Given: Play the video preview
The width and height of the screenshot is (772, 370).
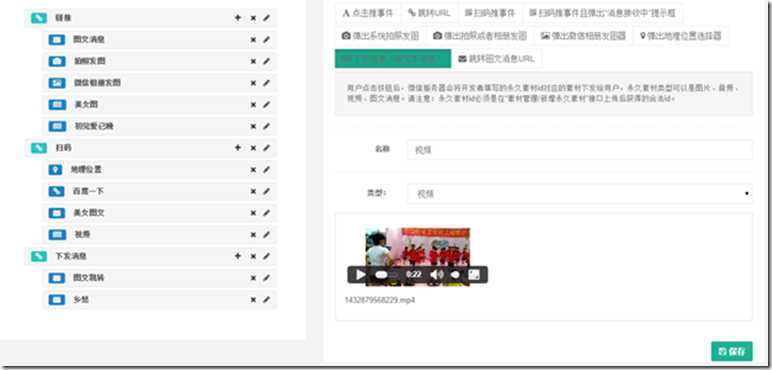Looking at the screenshot, I should pyautogui.click(x=360, y=275).
